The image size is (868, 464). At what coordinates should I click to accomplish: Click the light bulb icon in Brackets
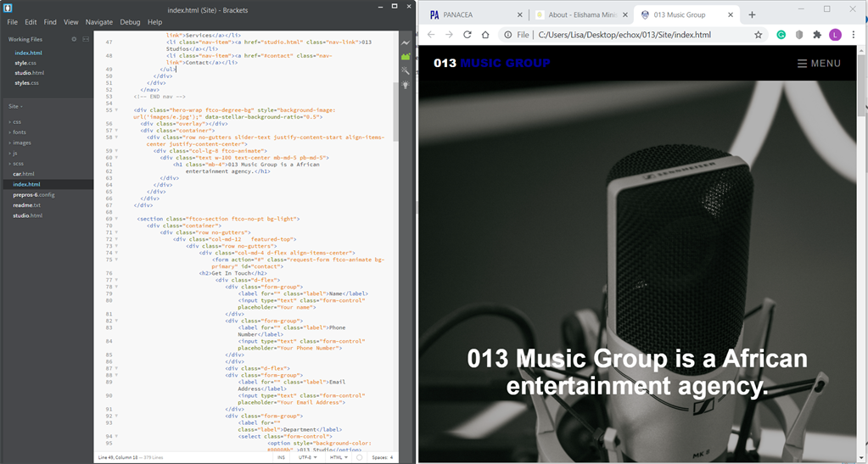406,85
